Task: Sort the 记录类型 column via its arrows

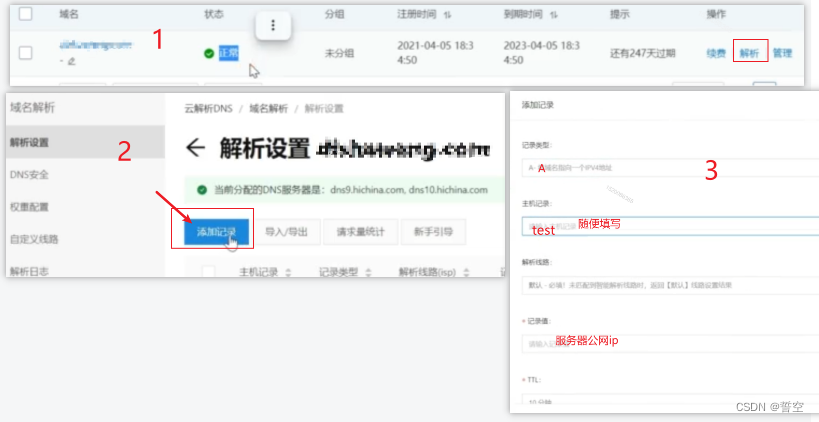Action: pyautogui.click(x=368, y=272)
